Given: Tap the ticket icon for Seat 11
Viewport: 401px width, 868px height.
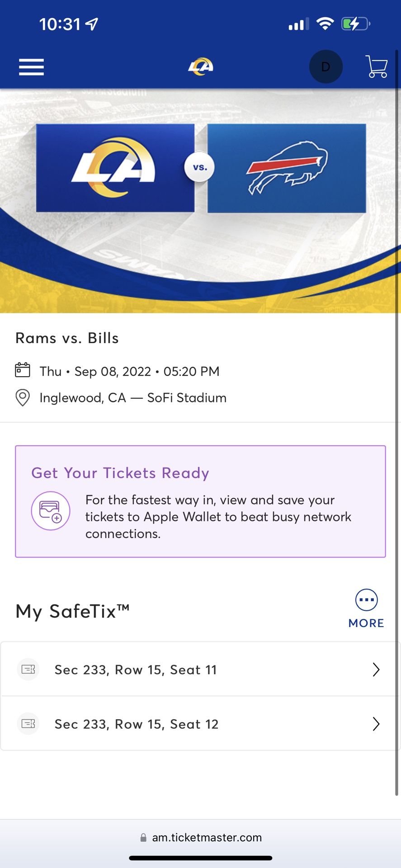Looking at the screenshot, I should pos(28,669).
